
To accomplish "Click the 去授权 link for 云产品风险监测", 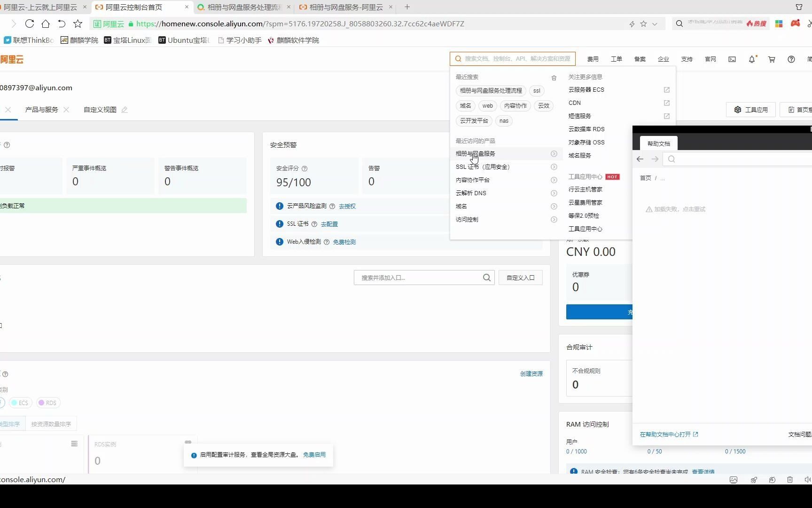I will 347,206.
